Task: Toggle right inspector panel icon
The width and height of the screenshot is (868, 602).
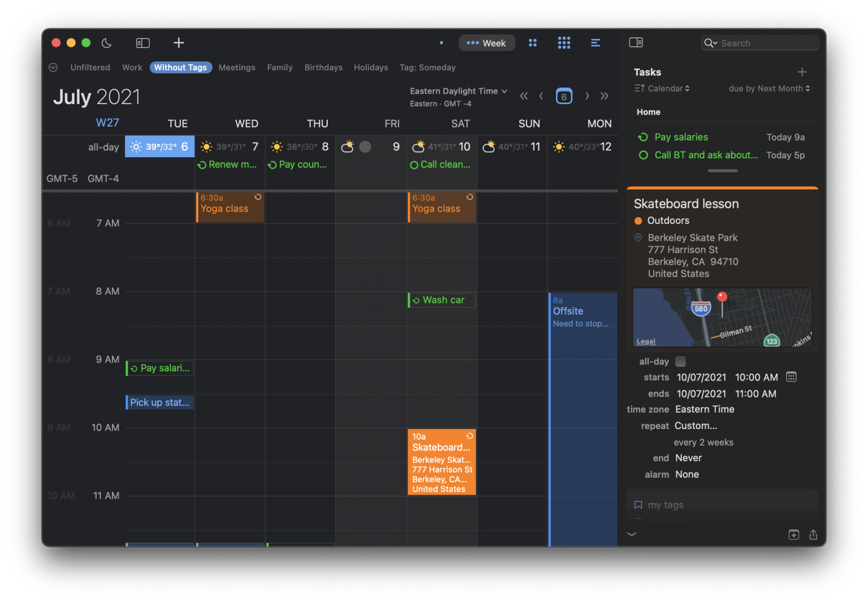Action: point(636,42)
